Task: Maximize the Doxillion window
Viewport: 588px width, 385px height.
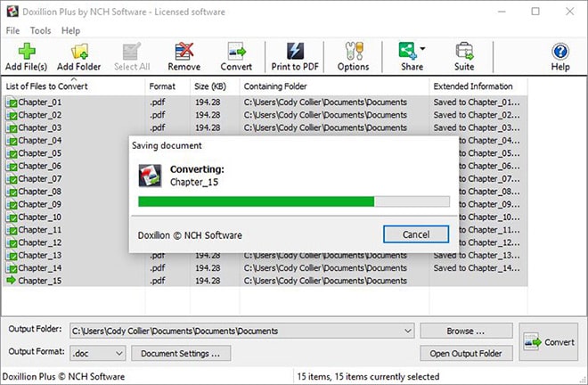Action: click(x=535, y=12)
